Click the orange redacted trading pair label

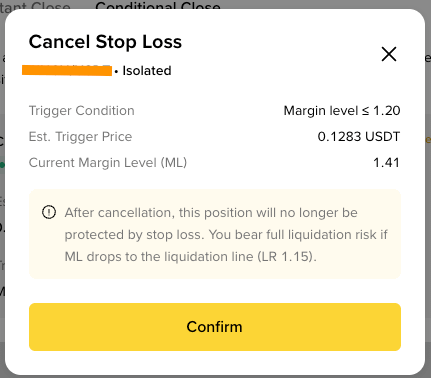pyautogui.click(x=67, y=70)
